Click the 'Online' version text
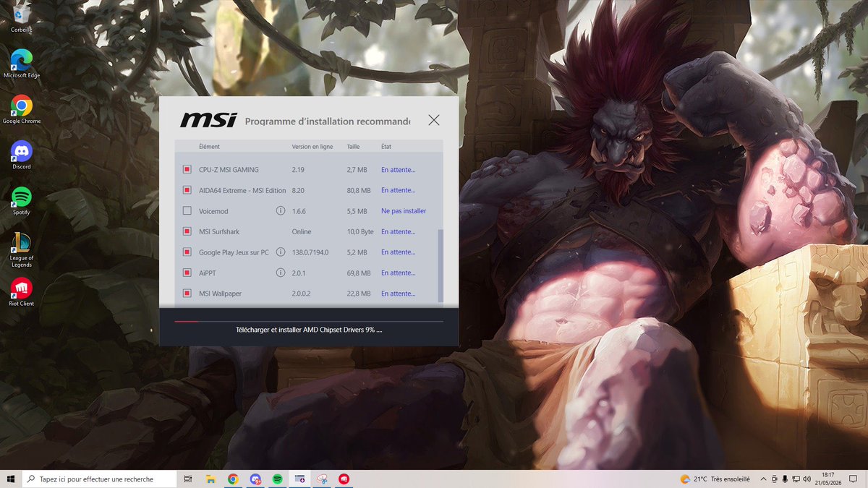This screenshot has height=488, width=868. [302, 231]
